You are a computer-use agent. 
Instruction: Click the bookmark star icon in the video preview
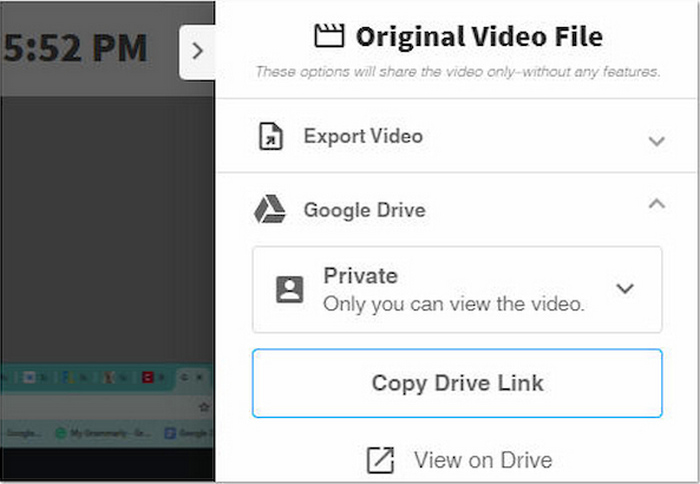pyautogui.click(x=205, y=407)
